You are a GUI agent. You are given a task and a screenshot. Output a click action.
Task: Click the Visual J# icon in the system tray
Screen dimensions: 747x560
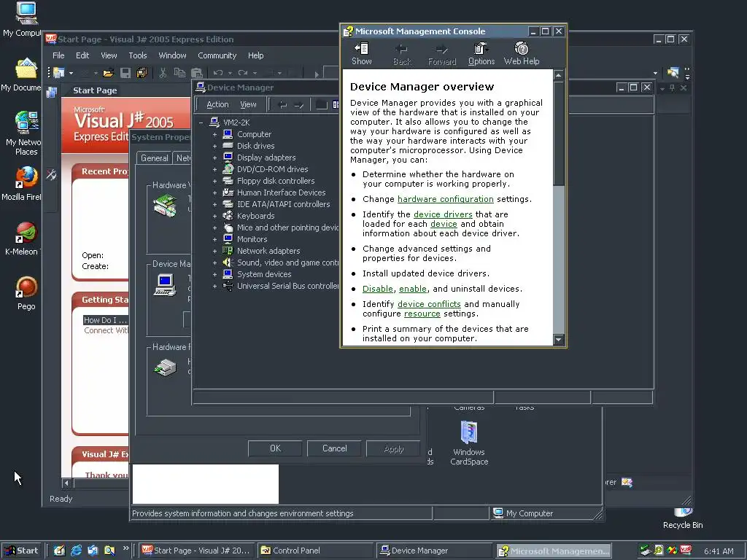(686, 551)
